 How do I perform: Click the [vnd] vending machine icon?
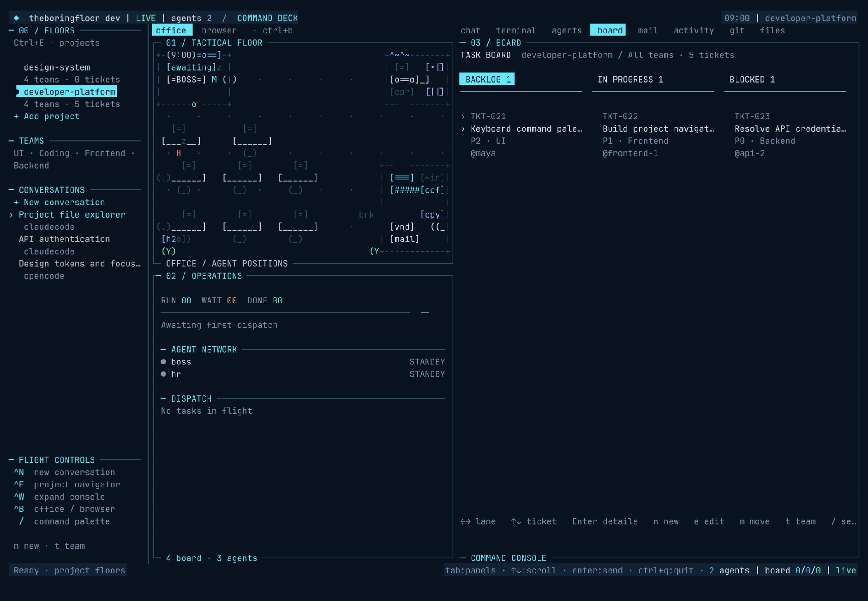pyautogui.click(x=402, y=227)
